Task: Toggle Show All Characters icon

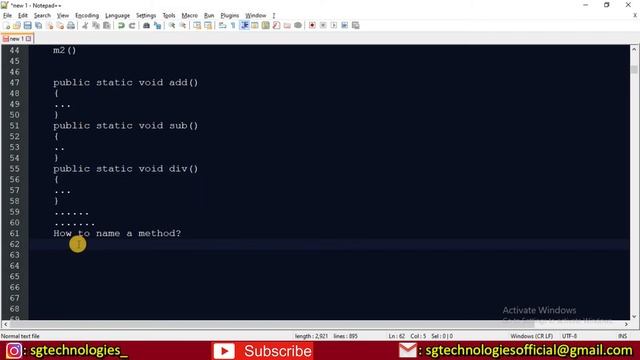Action: (x=233, y=25)
